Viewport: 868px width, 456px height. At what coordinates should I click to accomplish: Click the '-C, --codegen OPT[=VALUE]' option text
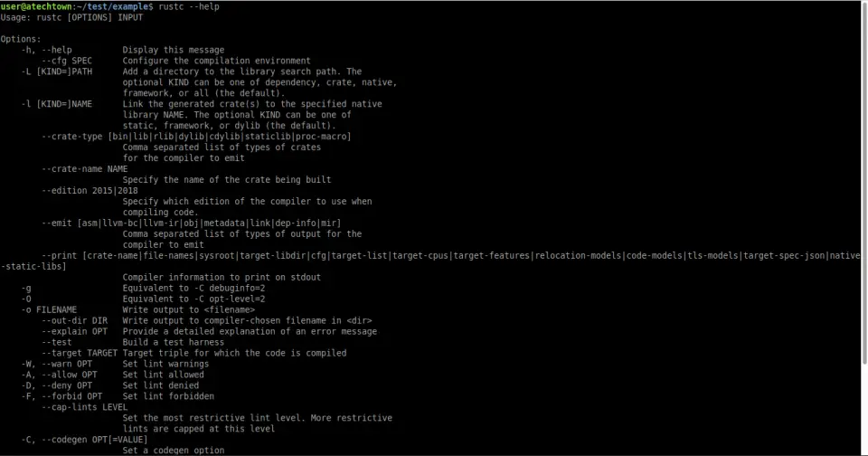tap(84, 440)
